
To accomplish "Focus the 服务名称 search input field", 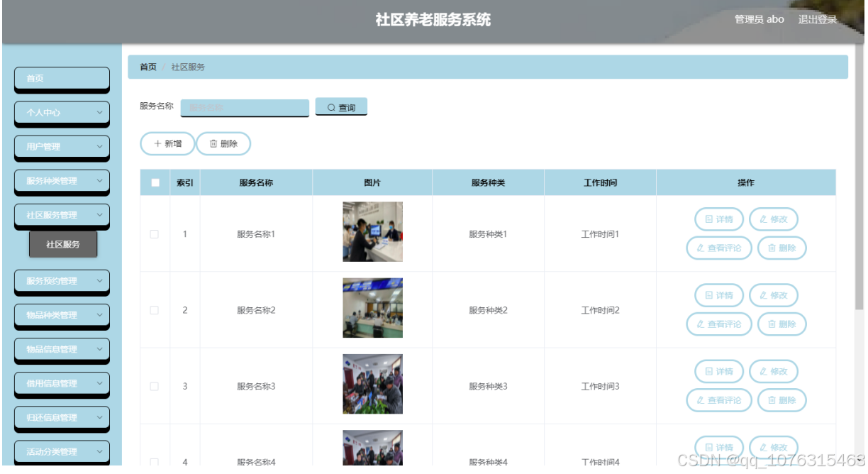I will coord(245,107).
